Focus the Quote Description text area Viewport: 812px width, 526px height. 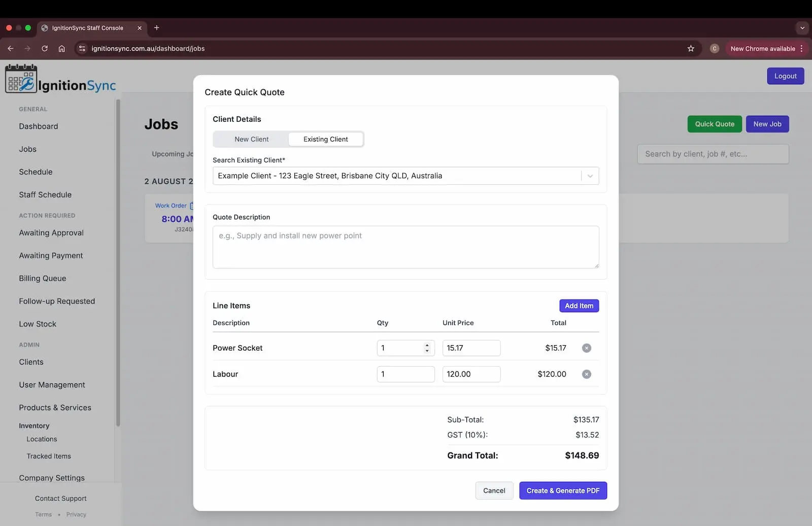tap(405, 247)
